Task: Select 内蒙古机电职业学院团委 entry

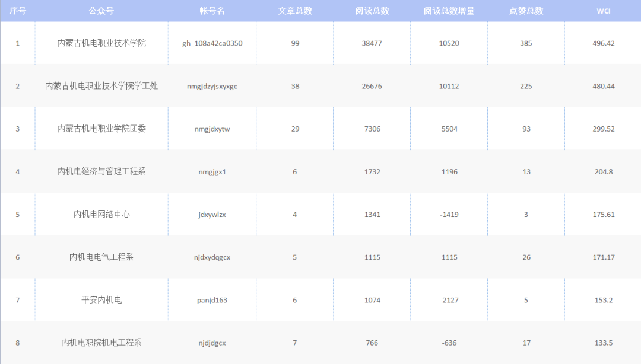Action: coord(101,129)
